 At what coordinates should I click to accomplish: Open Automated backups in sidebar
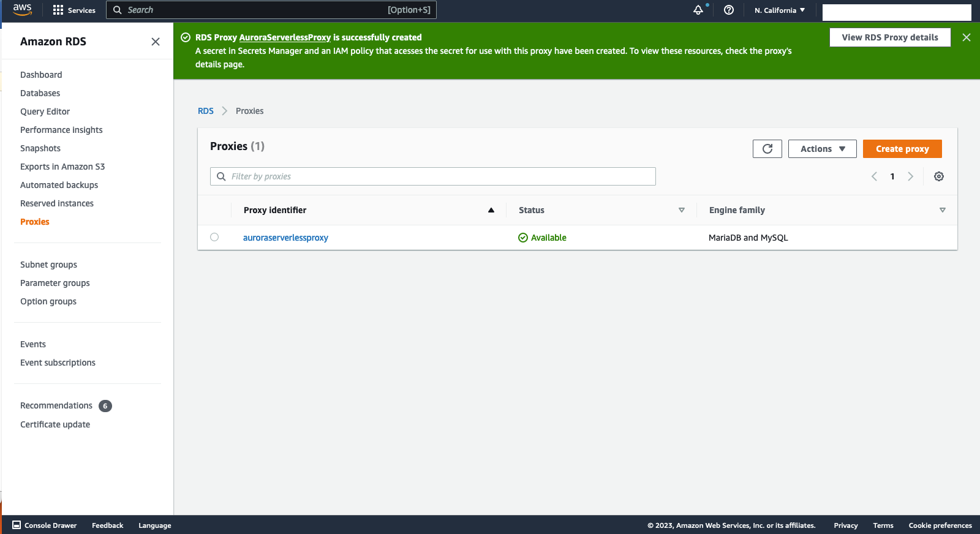pyautogui.click(x=59, y=185)
